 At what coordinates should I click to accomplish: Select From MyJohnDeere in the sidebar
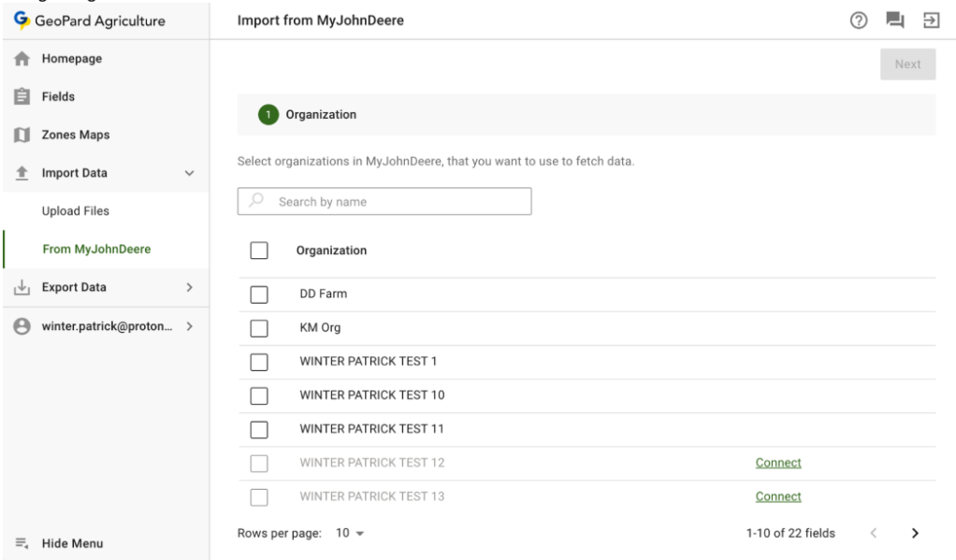point(96,250)
